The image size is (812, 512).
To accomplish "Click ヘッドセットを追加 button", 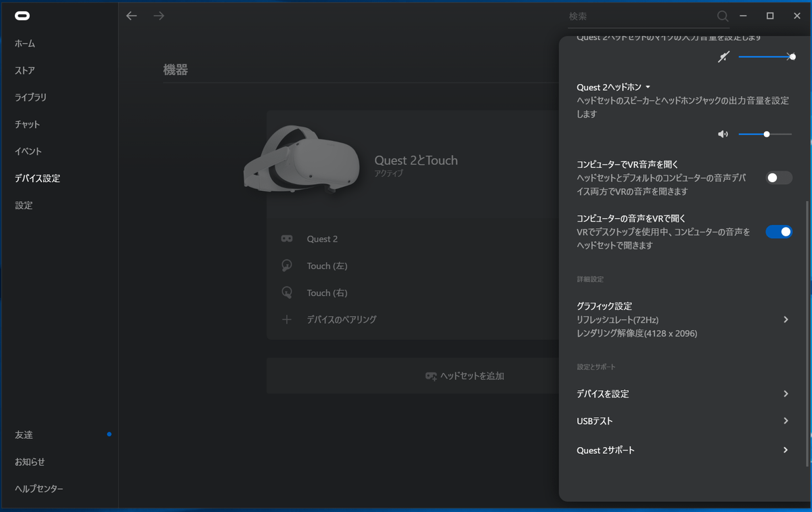I will [413, 376].
